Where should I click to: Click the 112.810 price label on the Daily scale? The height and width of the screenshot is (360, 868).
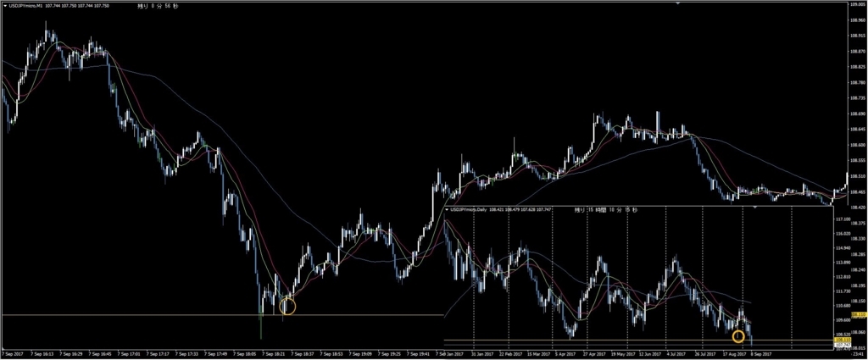coord(843,276)
